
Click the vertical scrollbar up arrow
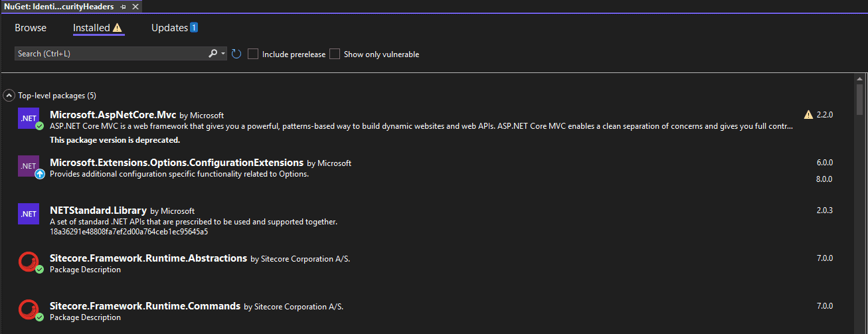coord(860,79)
